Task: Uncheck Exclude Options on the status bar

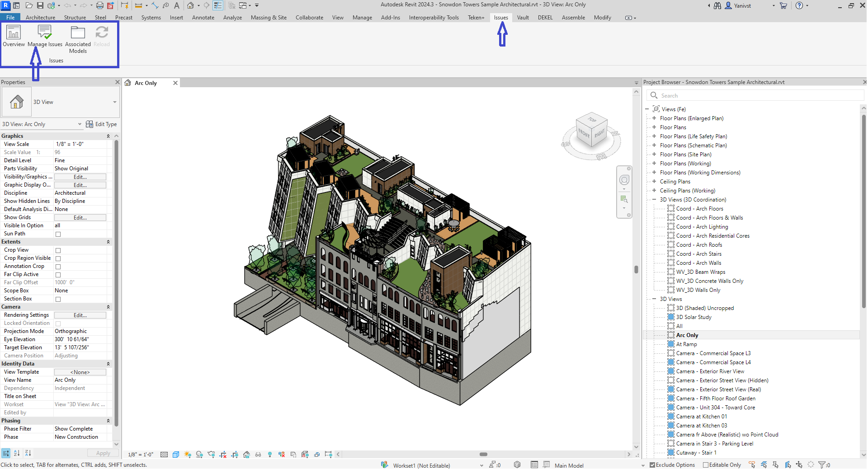Action: click(651, 464)
